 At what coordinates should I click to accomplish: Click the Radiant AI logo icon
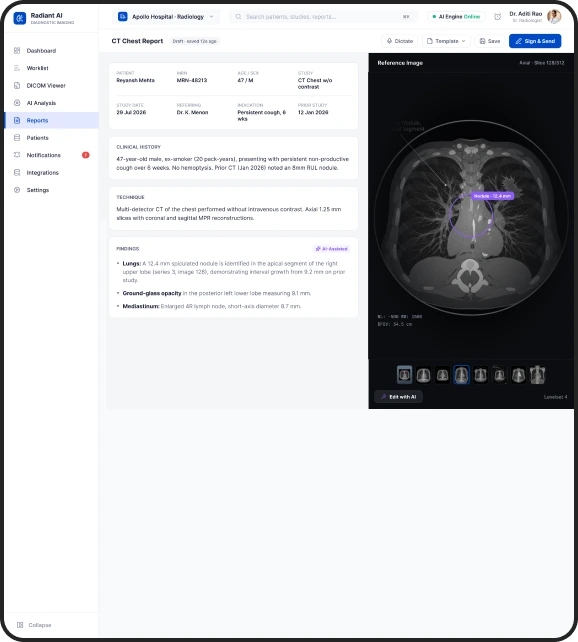20,18
